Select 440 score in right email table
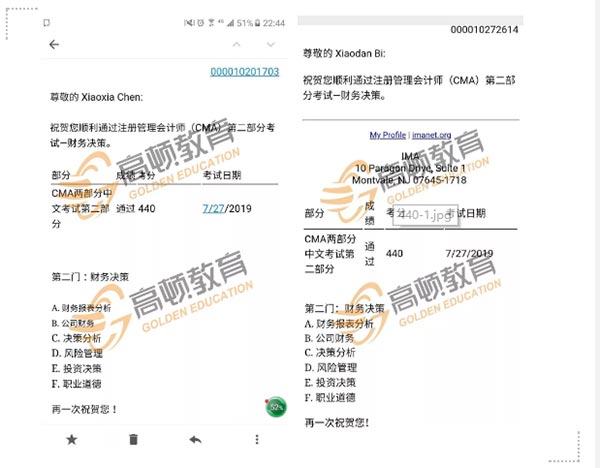The width and height of the screenshot is (600, 468). (394, 253)
